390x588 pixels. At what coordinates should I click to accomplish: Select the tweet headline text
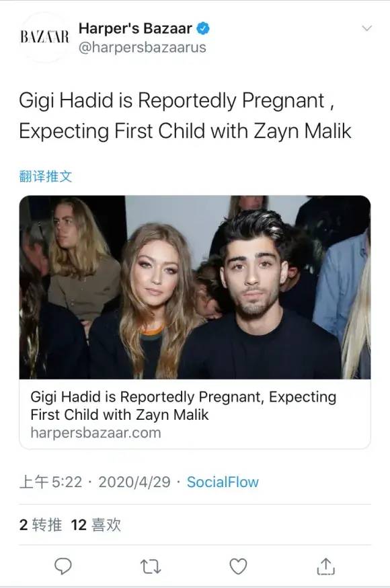(185, 116)
